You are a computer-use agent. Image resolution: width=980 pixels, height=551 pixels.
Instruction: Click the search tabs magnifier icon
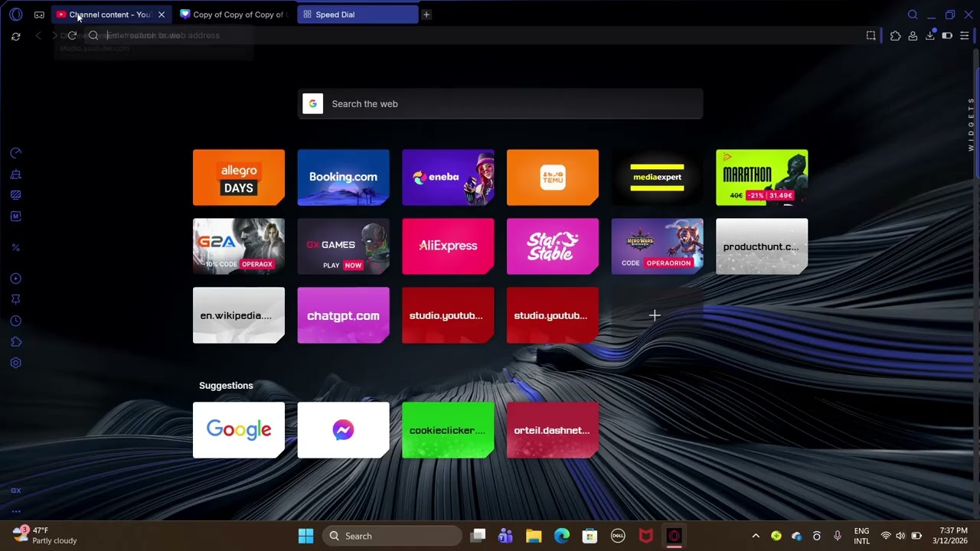click(x=913, y=15)
